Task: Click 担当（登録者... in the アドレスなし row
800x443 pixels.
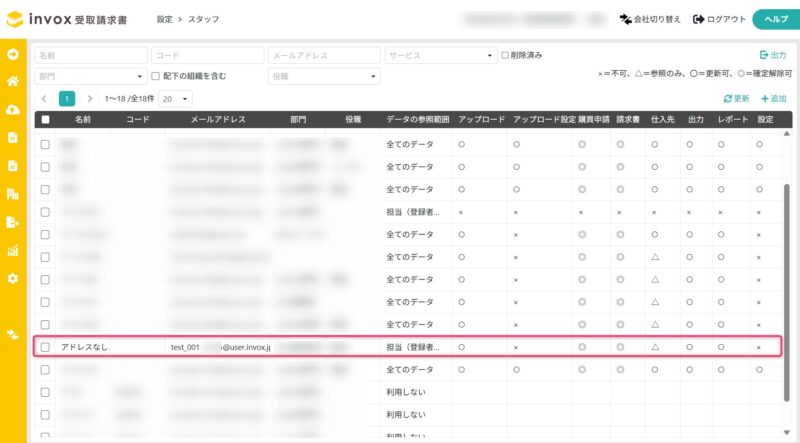Action: coord(413,347)
